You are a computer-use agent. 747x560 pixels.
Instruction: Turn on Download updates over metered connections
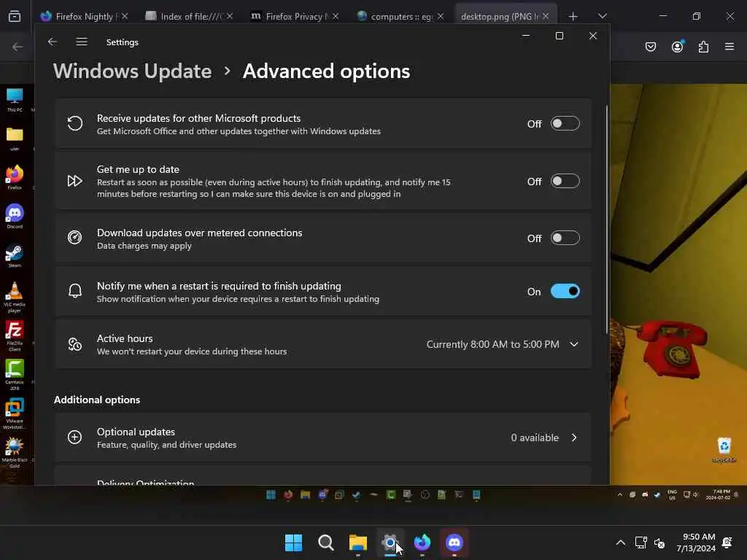565,238
